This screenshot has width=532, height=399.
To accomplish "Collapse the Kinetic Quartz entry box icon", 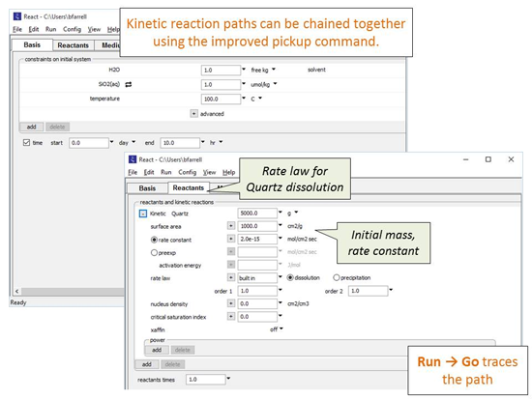I will [x=143, y=214].
